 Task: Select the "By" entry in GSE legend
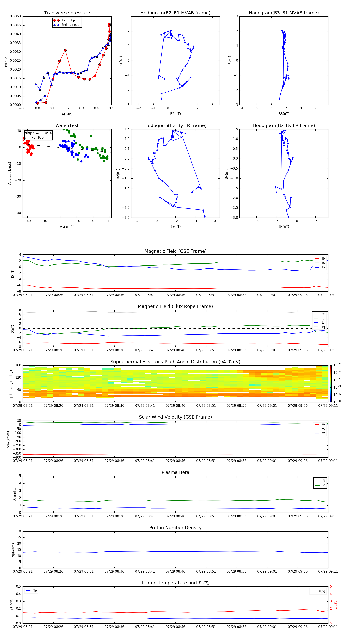click(x=320, y=263)
